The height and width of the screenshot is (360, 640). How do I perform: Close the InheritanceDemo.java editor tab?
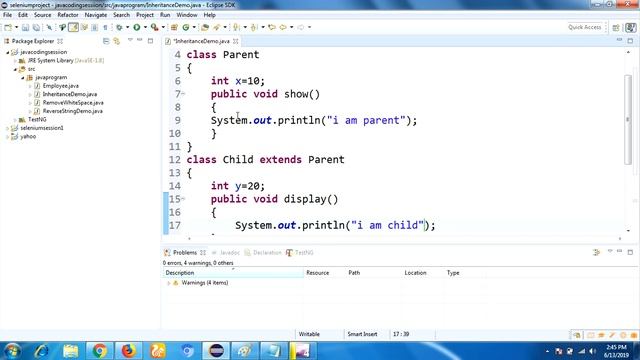(x=236, y=41)
